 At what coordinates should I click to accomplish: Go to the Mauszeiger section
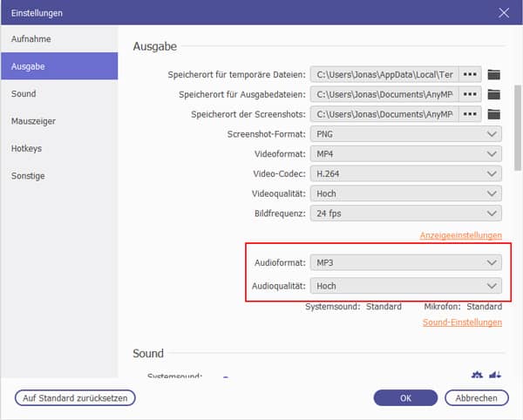(x=59, y=121)
